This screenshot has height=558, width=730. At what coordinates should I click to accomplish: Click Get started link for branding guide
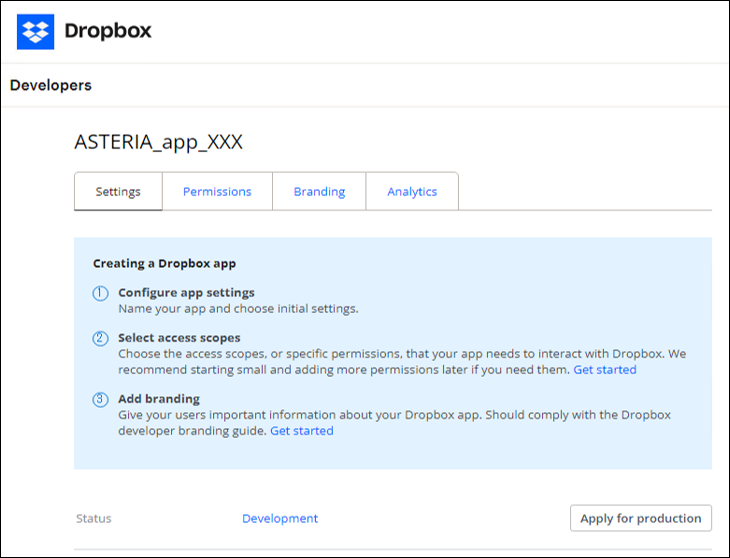(x=302, y=430)
